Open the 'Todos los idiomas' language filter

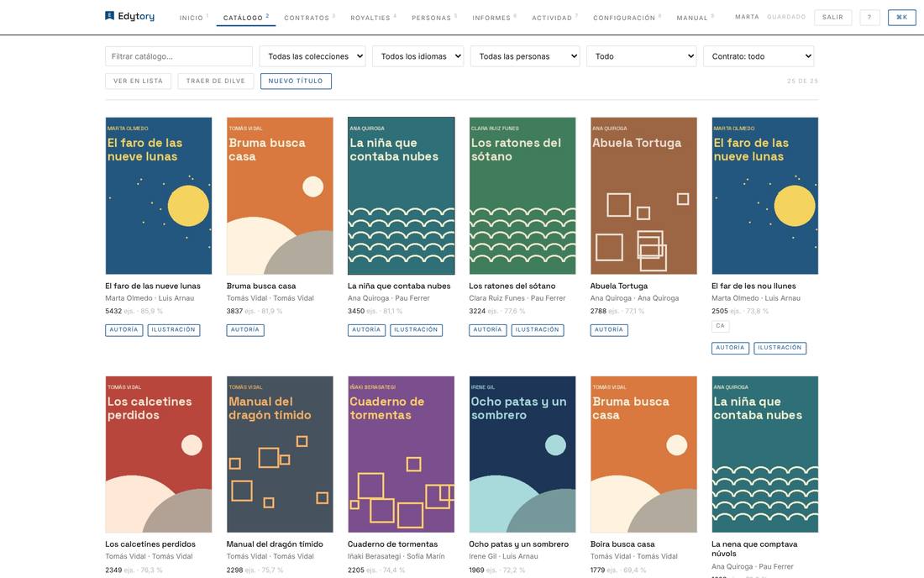pos(417,56)
